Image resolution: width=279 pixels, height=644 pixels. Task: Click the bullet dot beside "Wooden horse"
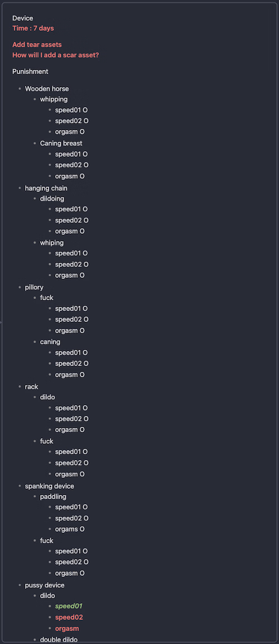pyautogui.click(x=20, y=89)
